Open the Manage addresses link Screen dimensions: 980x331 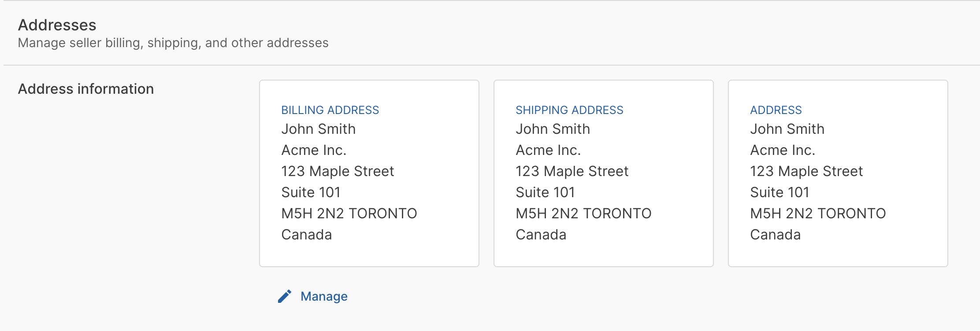[324, 296]
